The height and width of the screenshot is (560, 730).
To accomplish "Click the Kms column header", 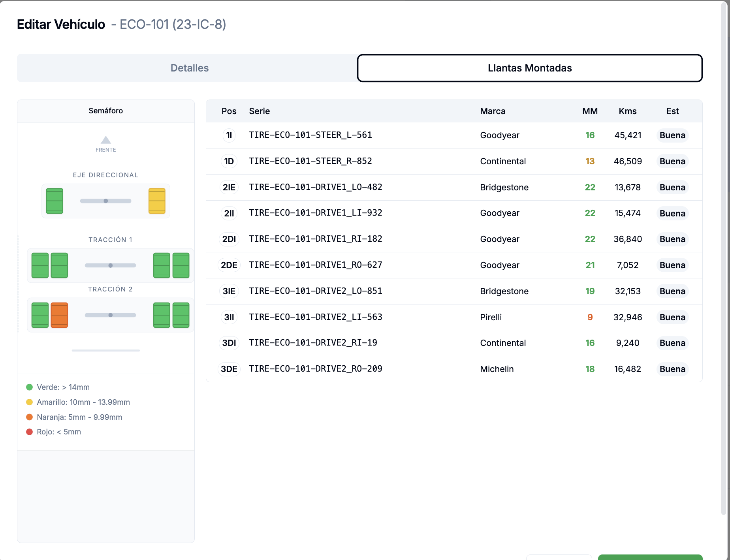I will point(628,111).
